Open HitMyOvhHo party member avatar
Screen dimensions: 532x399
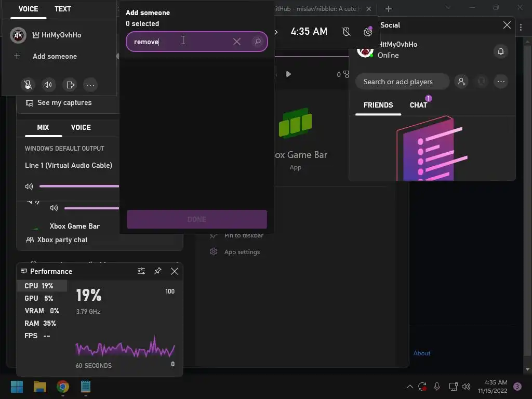(18, 35)
